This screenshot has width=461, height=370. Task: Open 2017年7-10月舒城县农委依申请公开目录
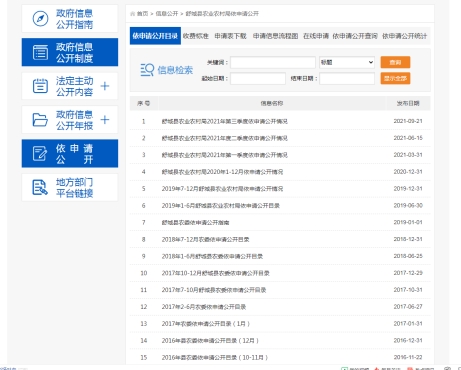click(x=214, y=290)
